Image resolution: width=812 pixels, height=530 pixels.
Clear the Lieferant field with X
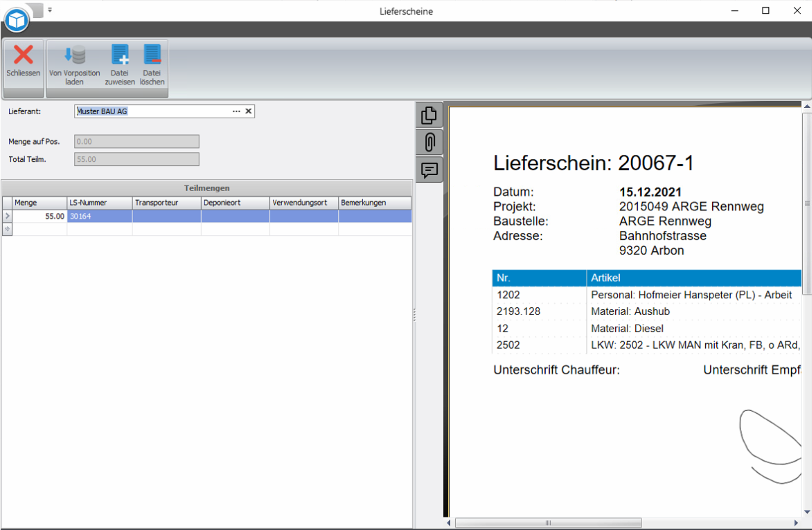[248, 111]
